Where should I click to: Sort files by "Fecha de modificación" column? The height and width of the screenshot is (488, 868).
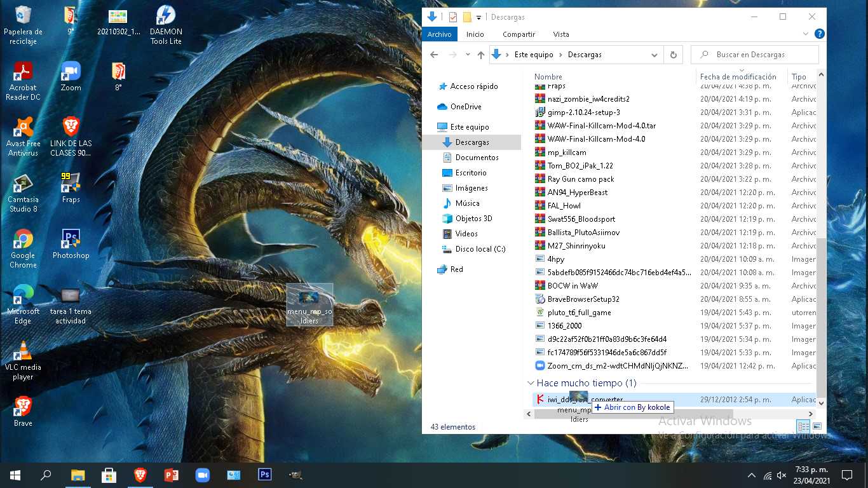pos(738,77)
